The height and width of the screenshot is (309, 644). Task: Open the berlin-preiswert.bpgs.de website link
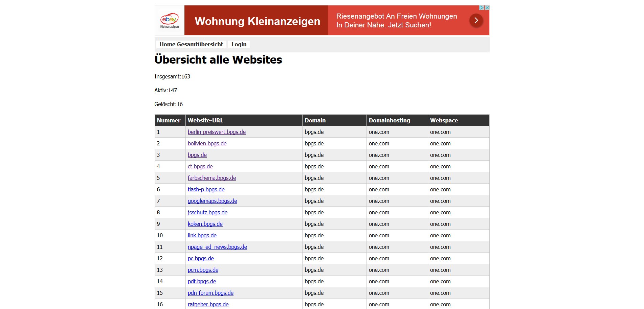tap(217, 132)
